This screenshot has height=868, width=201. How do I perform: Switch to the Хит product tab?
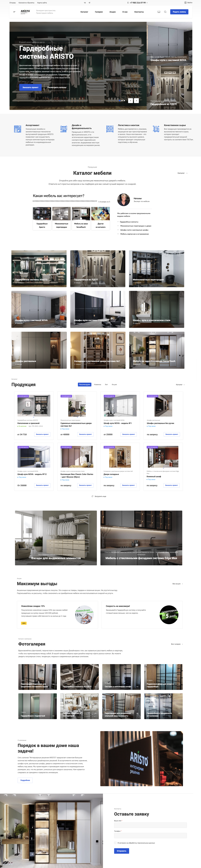[106, 384]
